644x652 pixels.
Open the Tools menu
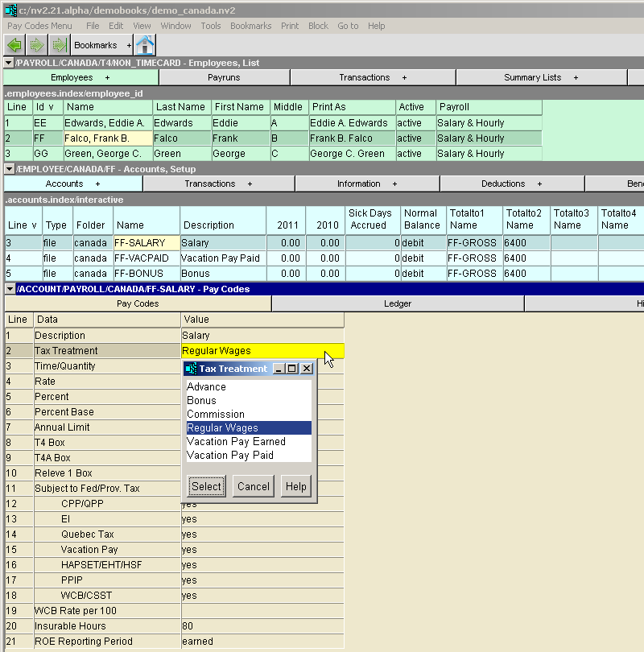click(x=211, y=26)
